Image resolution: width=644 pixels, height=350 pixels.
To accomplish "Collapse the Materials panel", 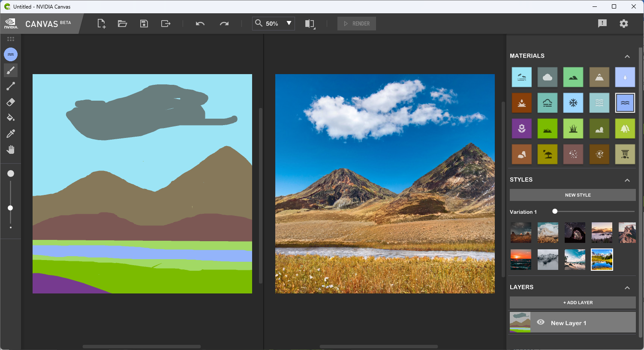I will pos(627,56).
